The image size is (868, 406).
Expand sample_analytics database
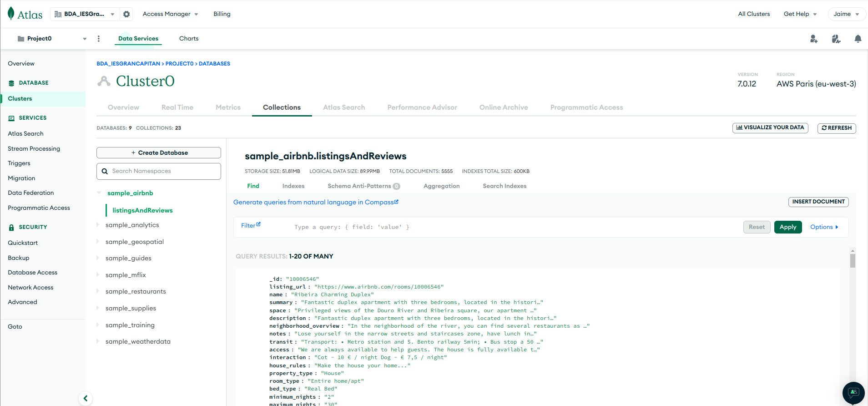click(x=98, y=225)
